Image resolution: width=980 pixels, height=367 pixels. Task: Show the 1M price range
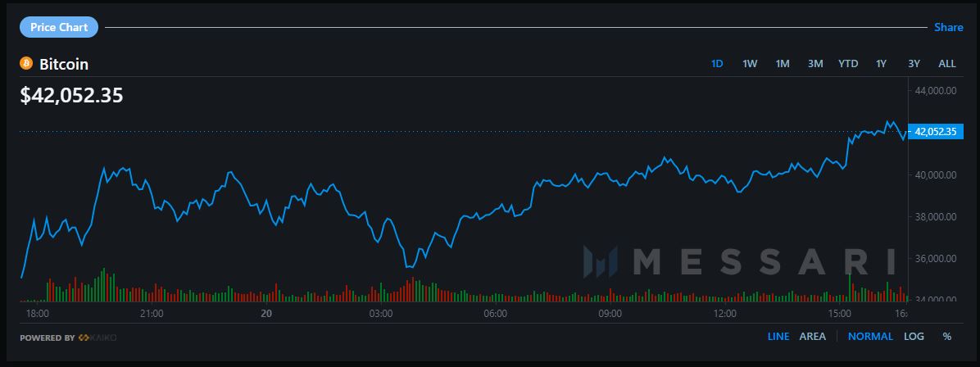point(783,64)
